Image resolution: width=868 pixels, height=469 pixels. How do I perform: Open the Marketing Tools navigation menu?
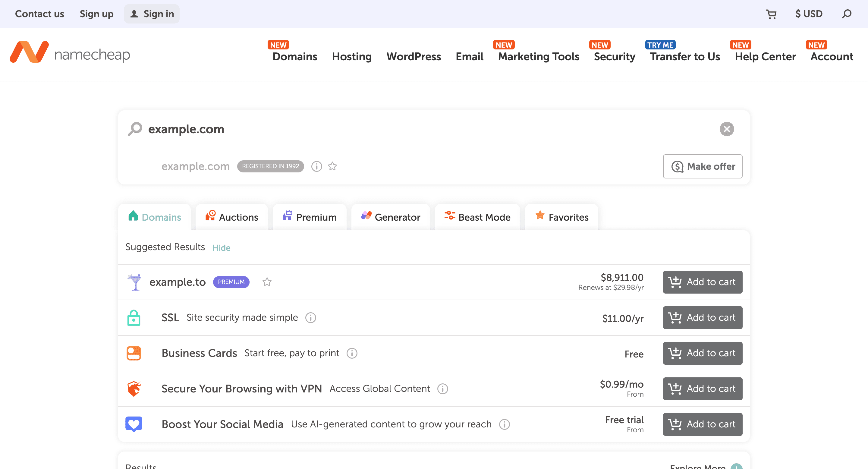pos(539,57)
